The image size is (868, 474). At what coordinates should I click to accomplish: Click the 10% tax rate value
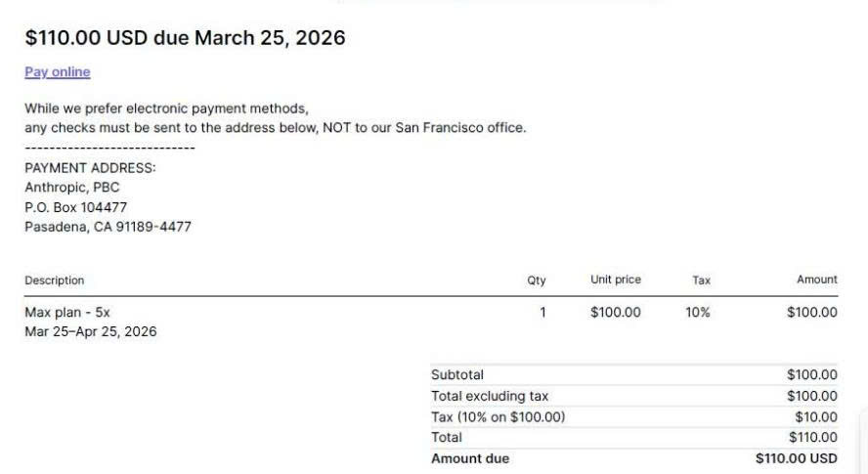[x=698, y=313]
